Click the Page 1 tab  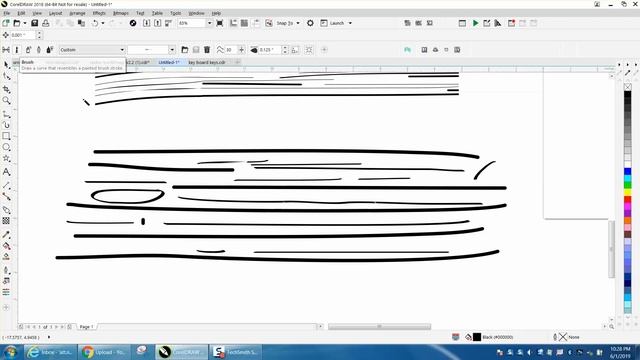[x=87, y=327]
